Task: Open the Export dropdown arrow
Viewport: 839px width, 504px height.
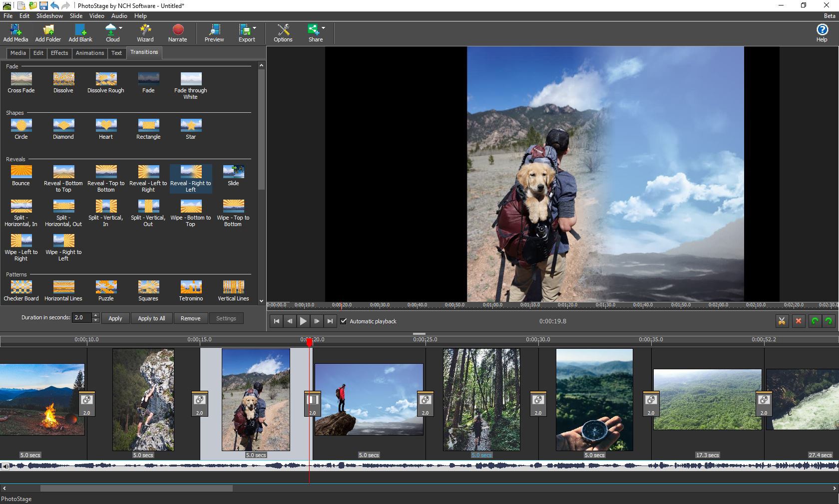Action: pyautogui.click(x=254, y=28)
